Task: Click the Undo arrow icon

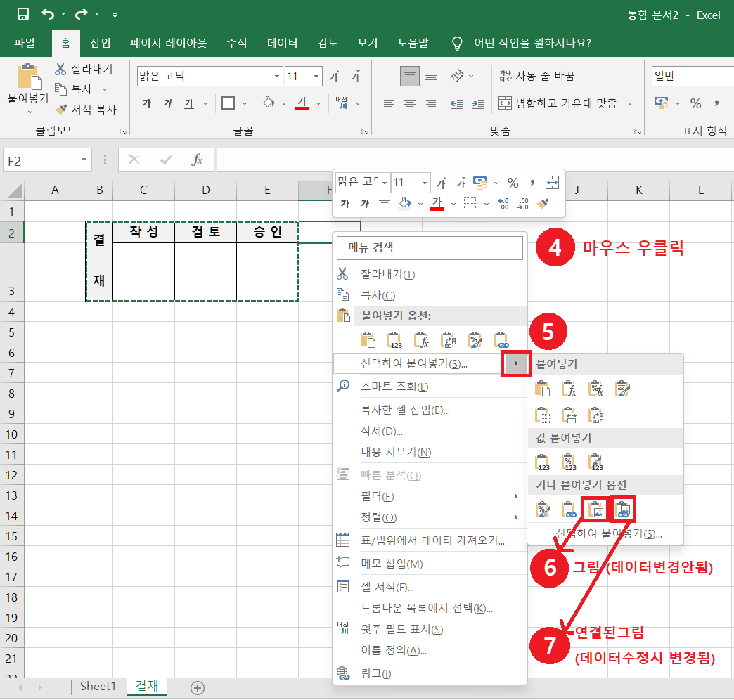Action: pos(48,15)
